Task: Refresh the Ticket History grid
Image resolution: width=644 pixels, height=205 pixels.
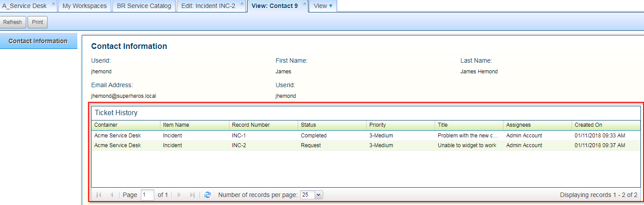Action: point(207,195)
